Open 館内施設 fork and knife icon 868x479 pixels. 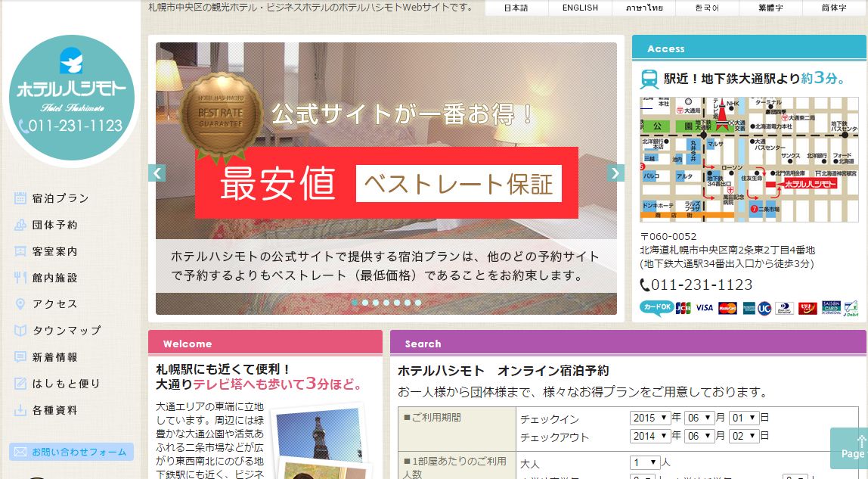point(20,278)
